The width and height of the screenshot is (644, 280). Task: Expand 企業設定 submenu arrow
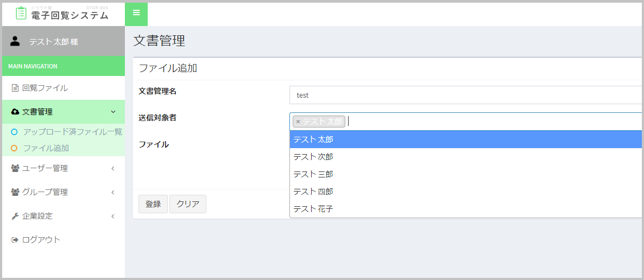(x=113, y=216)
